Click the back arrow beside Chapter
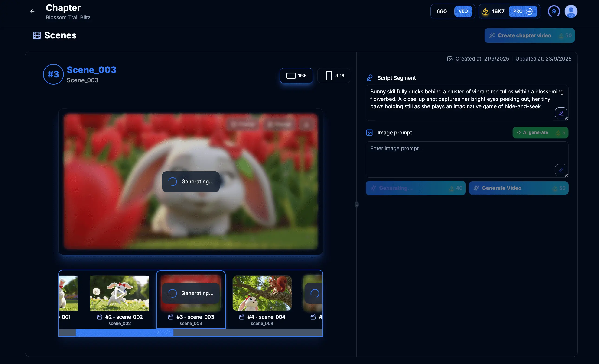Screen dimensions: 599x364 tap(32, 11)
